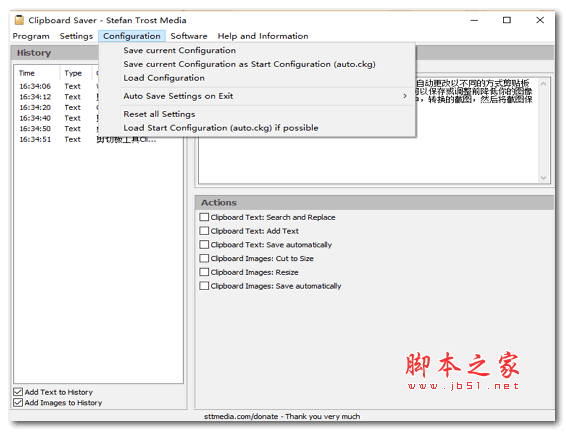This screenshot has height=432, width=566.
Task: Close the Clipboard Saver window
Action: coord(540,21)
